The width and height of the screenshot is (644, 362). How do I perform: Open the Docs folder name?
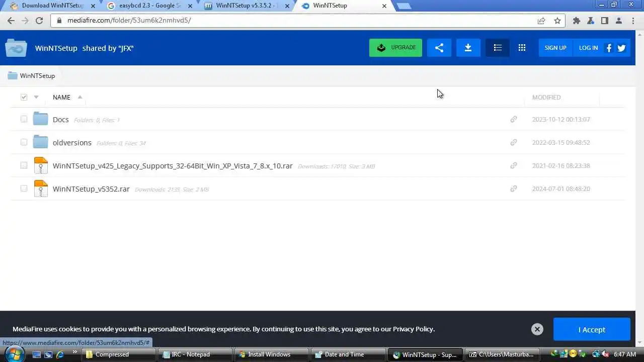point(60,120)
